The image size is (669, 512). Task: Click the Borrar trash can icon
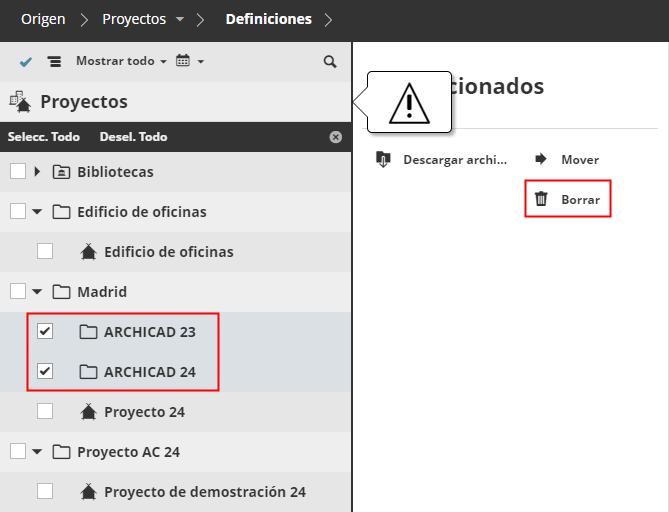(541, 199)
